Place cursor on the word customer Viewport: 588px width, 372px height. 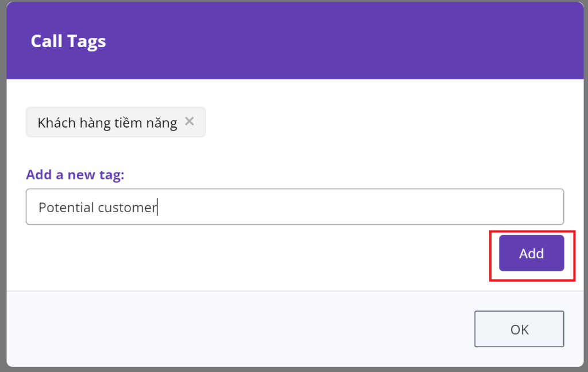(x=127, y=208)
